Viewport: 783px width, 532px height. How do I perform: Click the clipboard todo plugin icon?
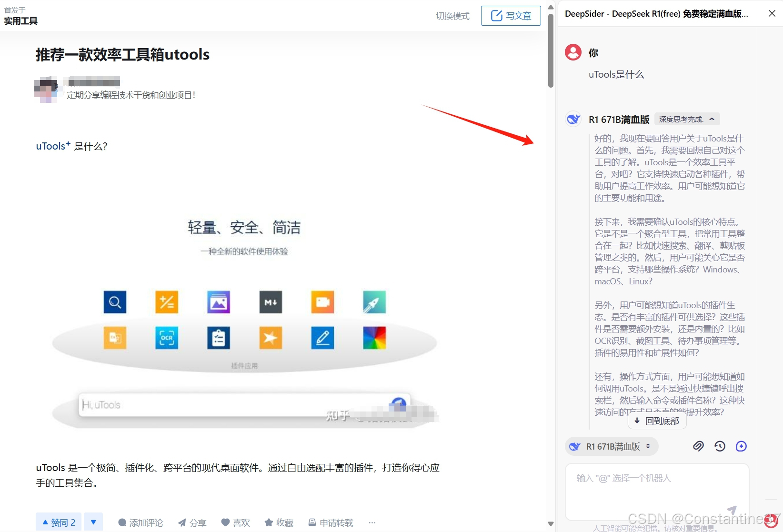tap(219, 338)
